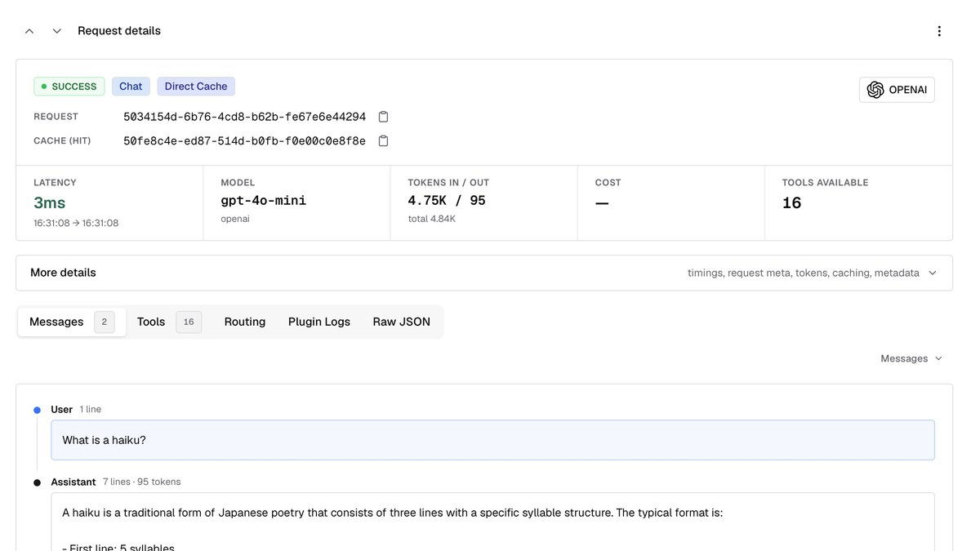Open the Routing tab
Screen dimensions: 980x551
[x=245, y=322]
